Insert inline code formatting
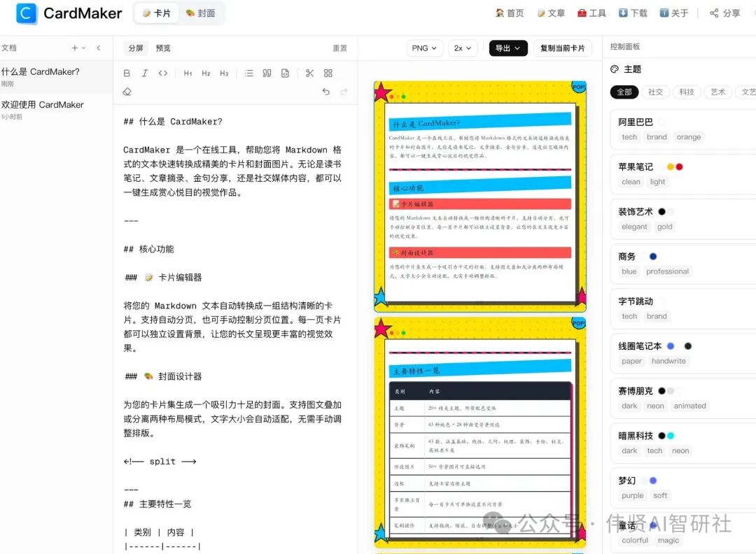 [163, 73]
